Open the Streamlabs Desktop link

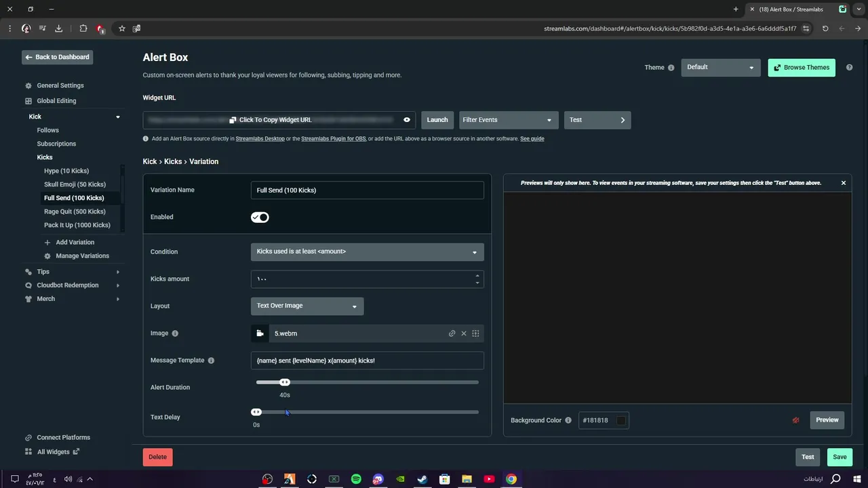click(260, 139)
